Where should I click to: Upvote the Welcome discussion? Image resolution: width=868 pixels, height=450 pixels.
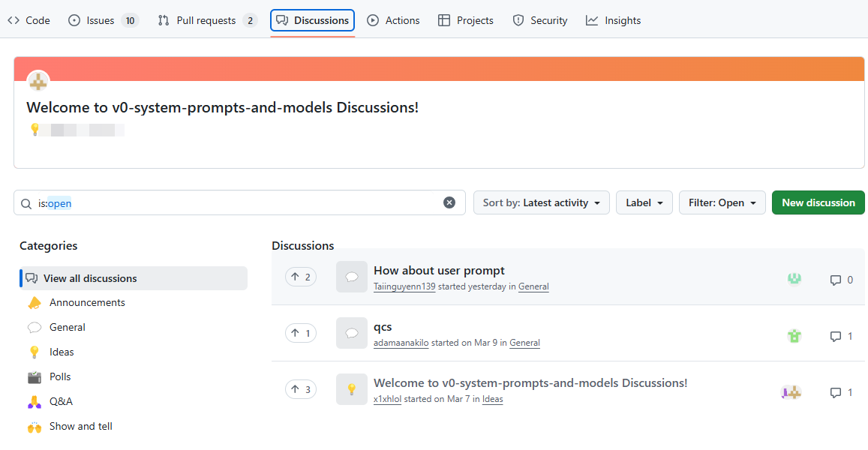pyautogui.click(x=300, y=388)
